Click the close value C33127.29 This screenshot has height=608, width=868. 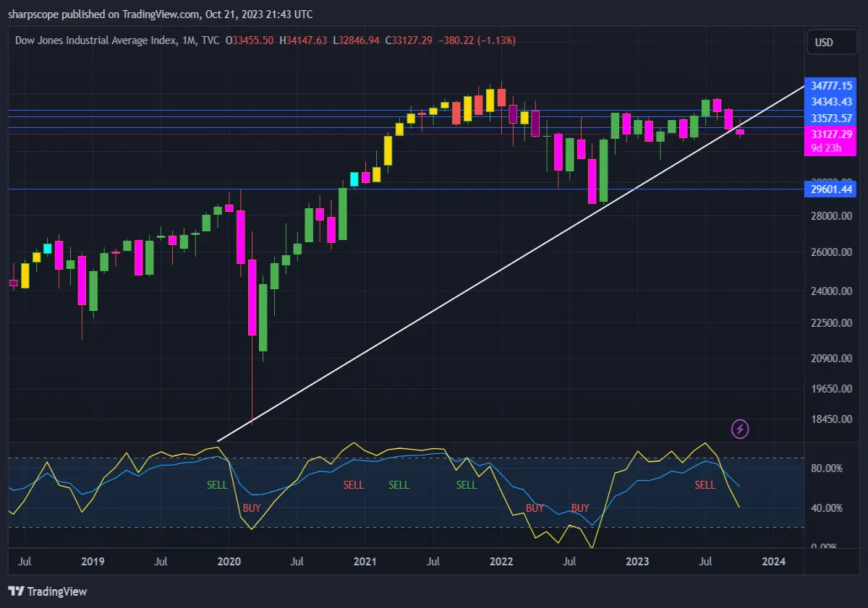pos(409,40)
